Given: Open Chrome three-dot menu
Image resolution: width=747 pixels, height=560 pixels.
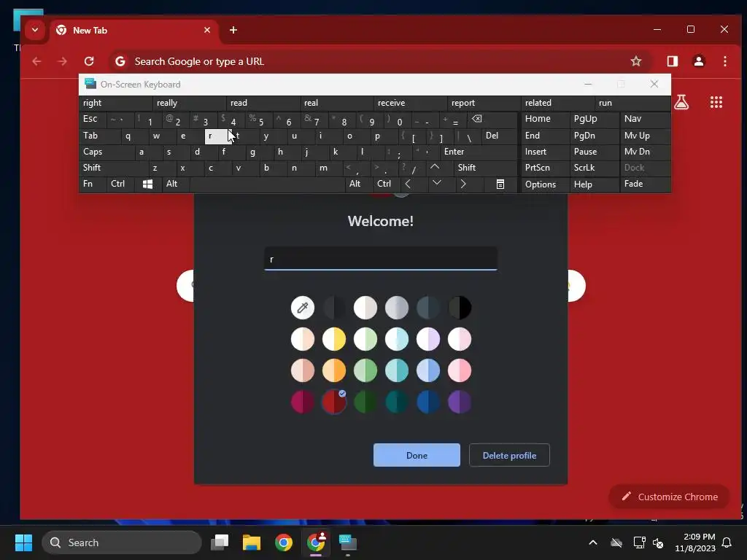Looking at the screenshot, I should [x=724, y=61].
